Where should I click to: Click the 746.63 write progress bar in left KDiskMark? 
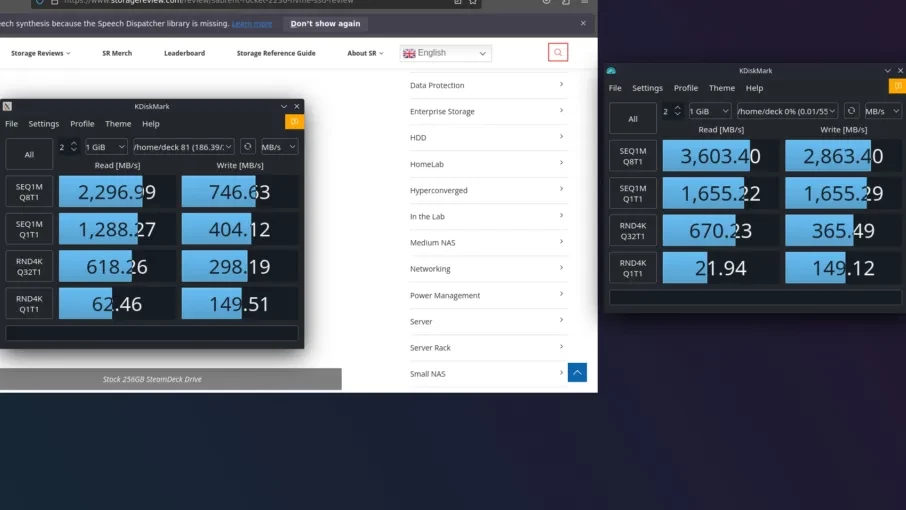coord(239,192)
